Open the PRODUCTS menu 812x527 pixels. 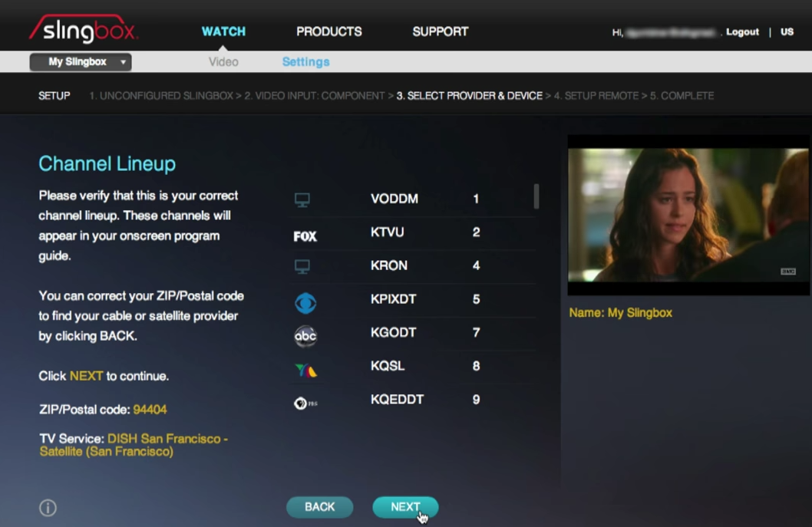tap(328, 31)
